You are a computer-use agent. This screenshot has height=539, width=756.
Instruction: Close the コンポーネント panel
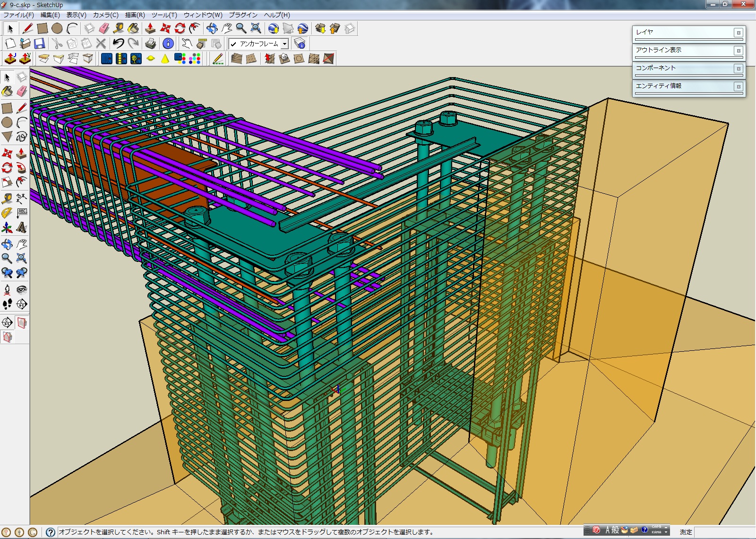click(738, 69)
